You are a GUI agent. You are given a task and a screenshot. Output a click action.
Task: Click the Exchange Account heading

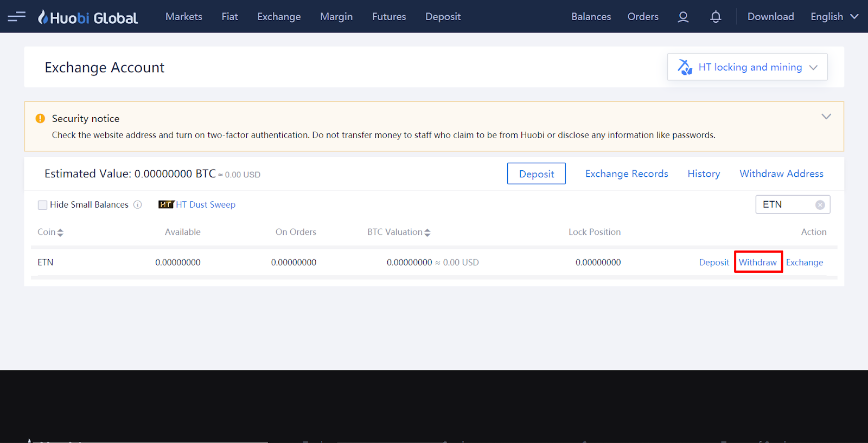(104, 67)
